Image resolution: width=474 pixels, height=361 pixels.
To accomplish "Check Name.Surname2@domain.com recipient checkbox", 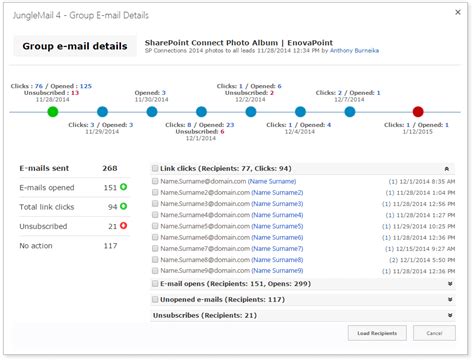I will coord(155,192).
